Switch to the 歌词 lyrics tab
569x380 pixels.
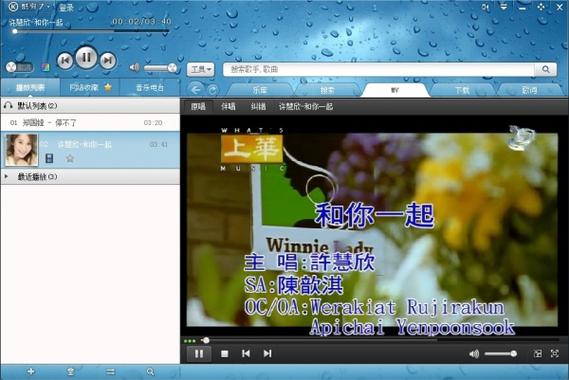coord(529,90)
